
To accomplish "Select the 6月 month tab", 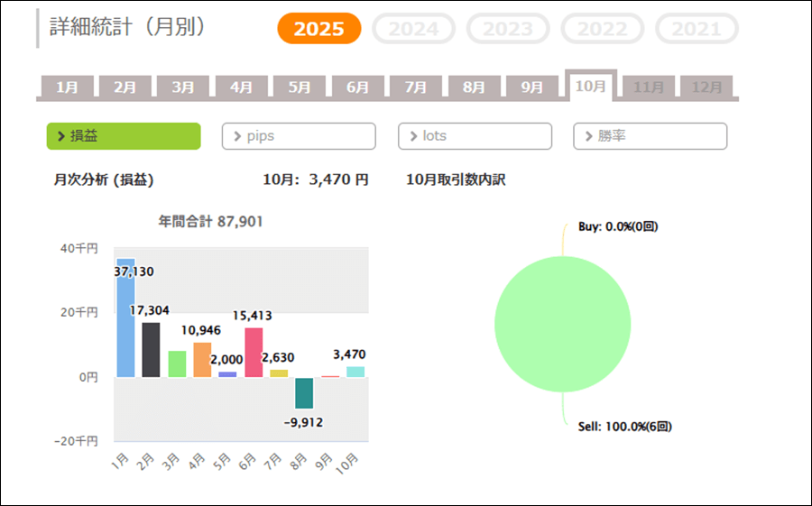I will point(357,87).
